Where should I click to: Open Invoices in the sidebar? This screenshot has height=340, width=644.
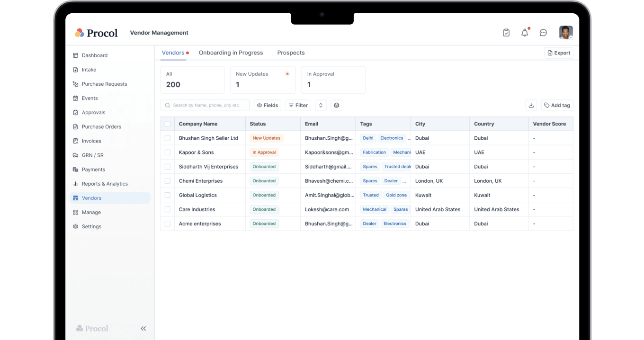(91, 141)
